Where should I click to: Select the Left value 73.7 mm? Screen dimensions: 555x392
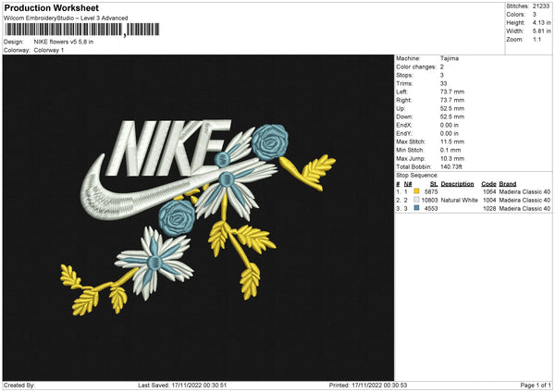pos(452,92)
